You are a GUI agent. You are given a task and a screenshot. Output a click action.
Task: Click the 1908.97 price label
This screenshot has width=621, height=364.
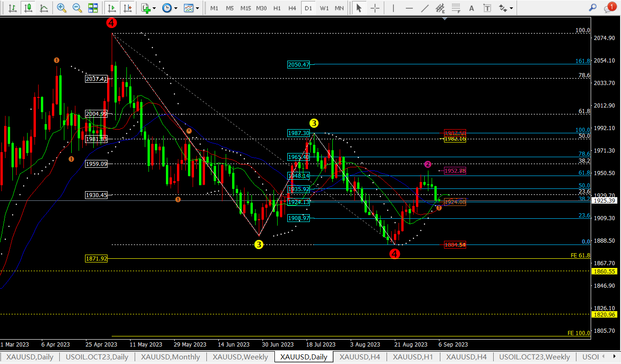[x=298, y=218]
